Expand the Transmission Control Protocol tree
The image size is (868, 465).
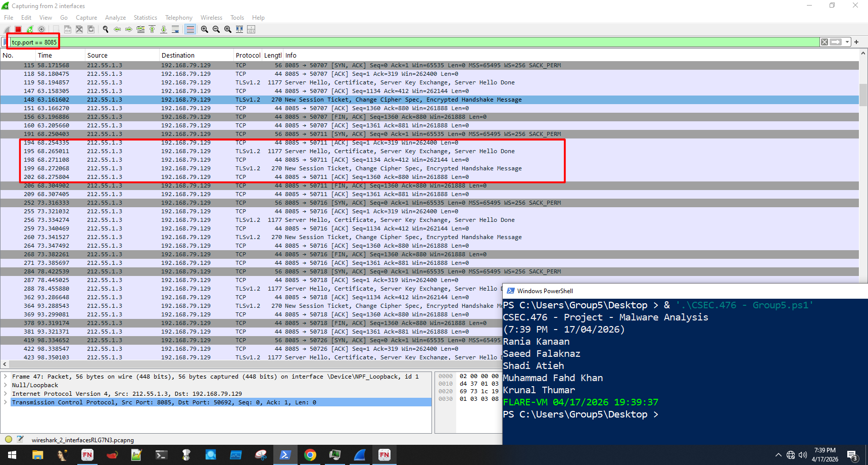pos(6,402)
